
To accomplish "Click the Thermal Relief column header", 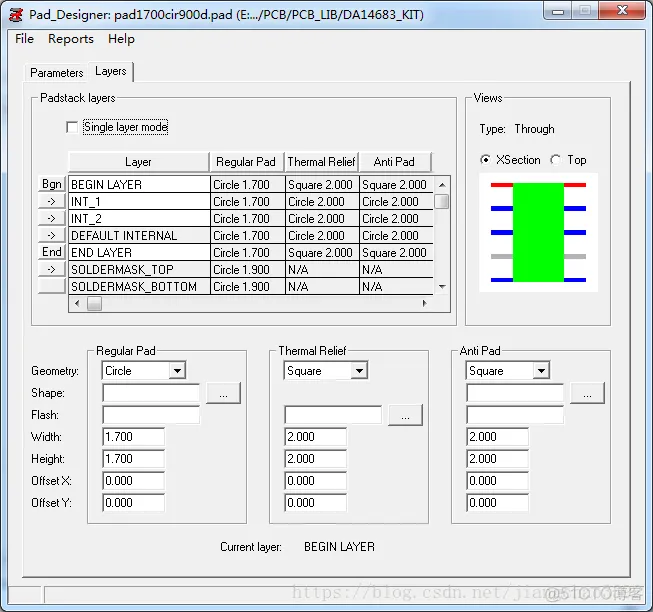I will [x=321, y=162].
